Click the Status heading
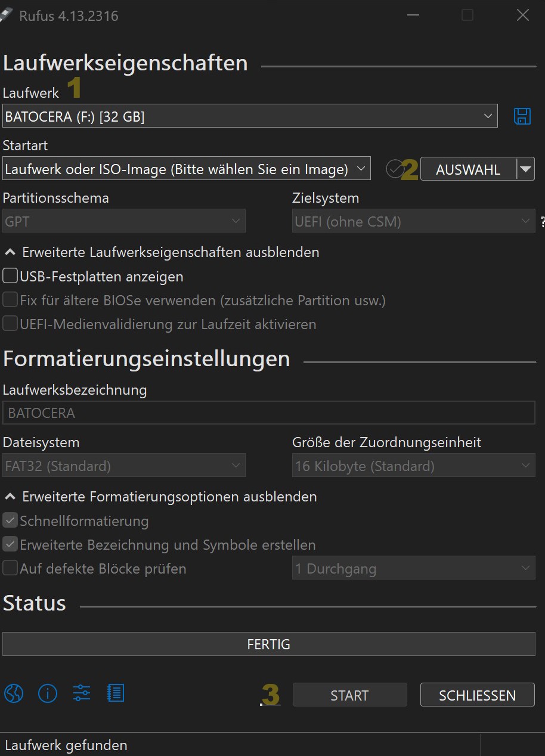This screenshot has height=756, width=545. click(35, 603)
